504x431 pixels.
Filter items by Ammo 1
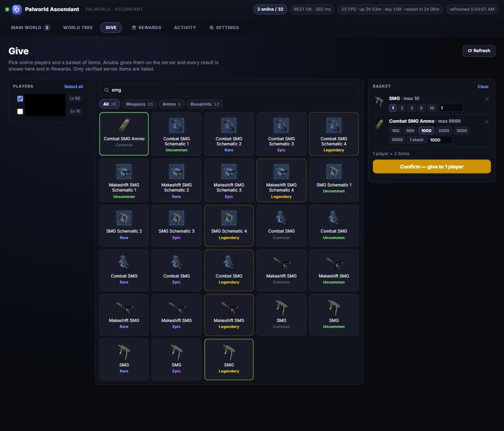coord(171,104)
